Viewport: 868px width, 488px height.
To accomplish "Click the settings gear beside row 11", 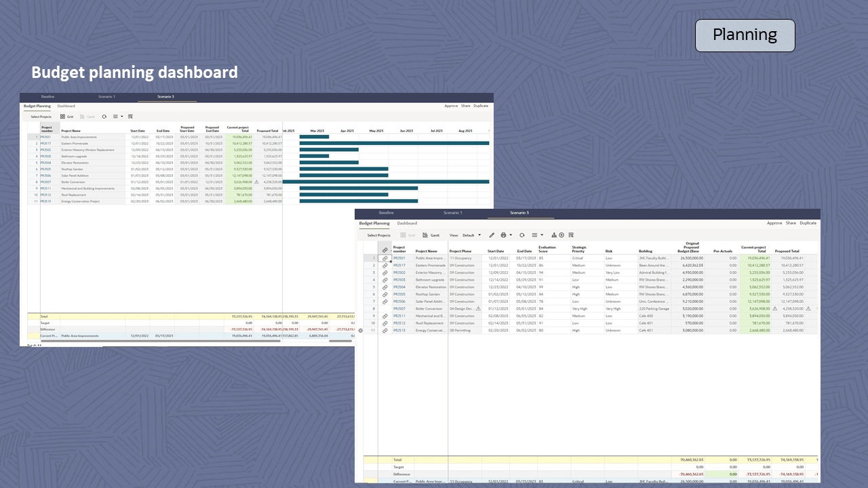I will coord(360,331).
